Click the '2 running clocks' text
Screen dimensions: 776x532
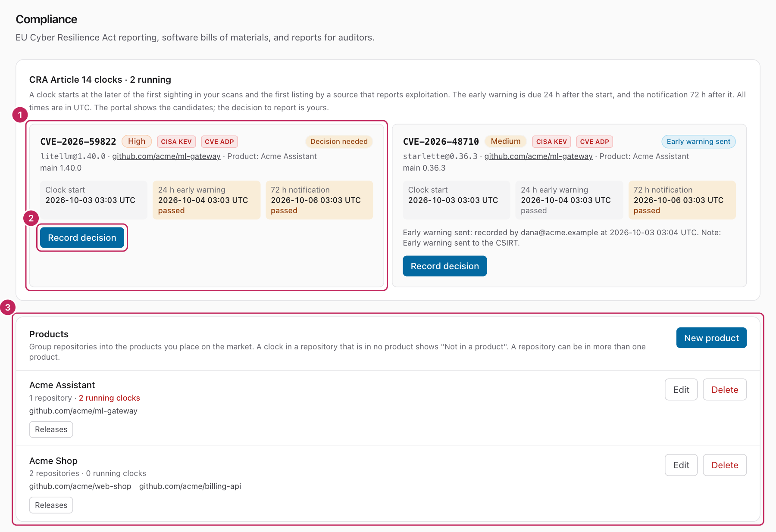tap(110, 398)
